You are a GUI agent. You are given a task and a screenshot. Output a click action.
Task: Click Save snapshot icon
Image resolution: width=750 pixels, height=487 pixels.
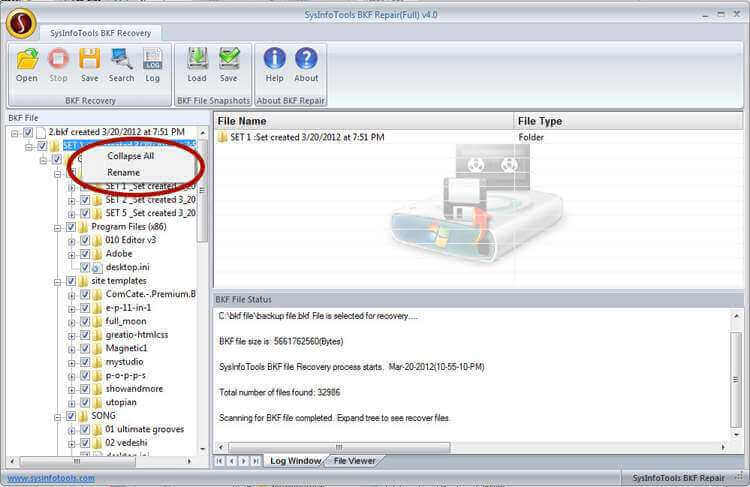[x=229, y=62]
